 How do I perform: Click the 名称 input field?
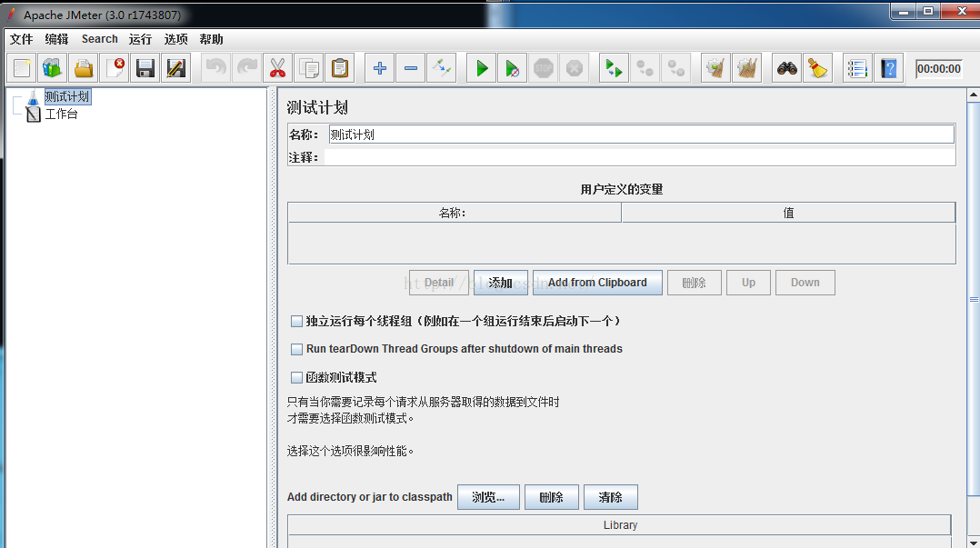(641, 135)
